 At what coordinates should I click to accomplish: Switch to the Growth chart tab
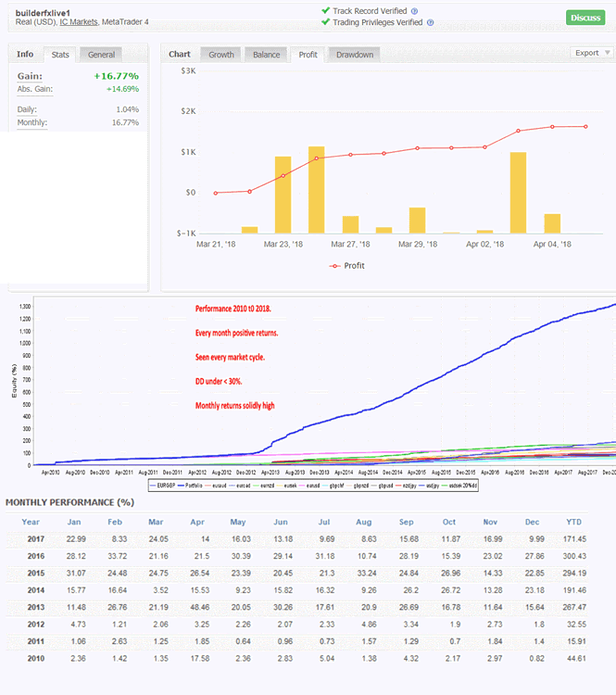point(220,55)
